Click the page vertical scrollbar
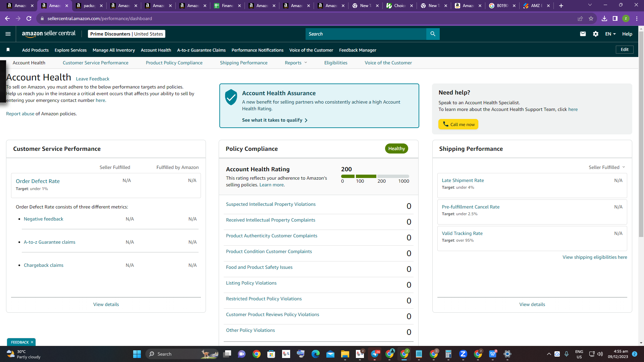The image size is (644, 362). point(641,134)
